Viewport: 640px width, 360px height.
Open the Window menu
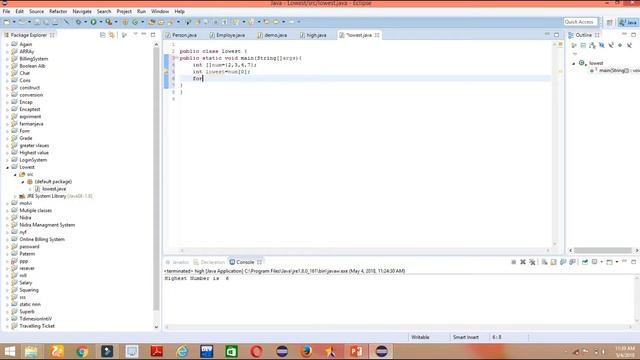[x=160, y=11]
